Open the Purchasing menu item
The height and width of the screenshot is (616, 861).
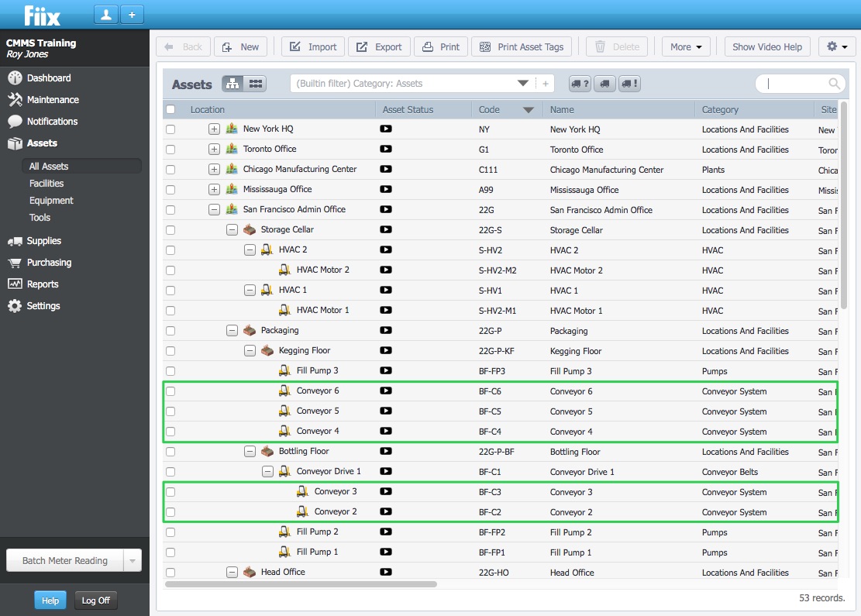point(50,263)
